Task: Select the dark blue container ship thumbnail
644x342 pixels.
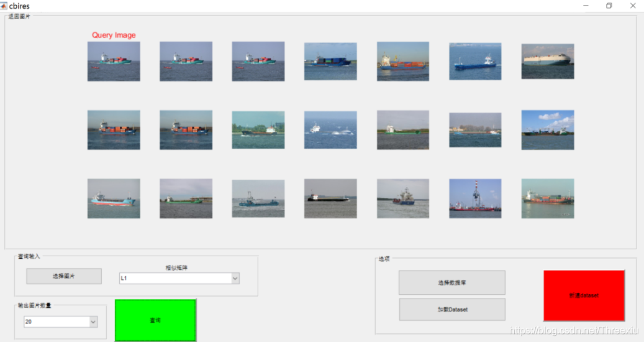Action: coord(330,61)
